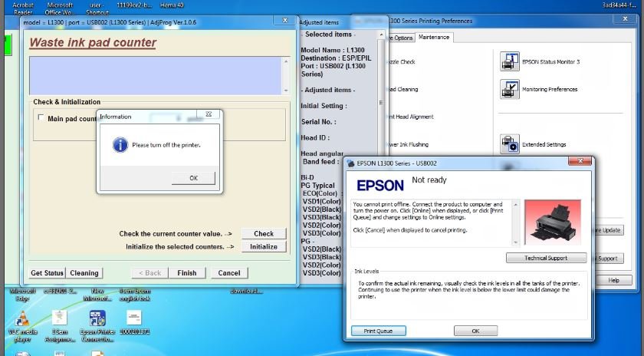Click scroll-down arrow of the status message box

coord(516,242)
